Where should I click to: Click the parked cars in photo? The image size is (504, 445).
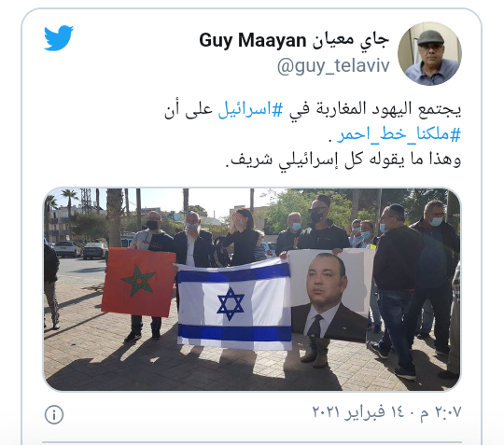coord(80,250)
